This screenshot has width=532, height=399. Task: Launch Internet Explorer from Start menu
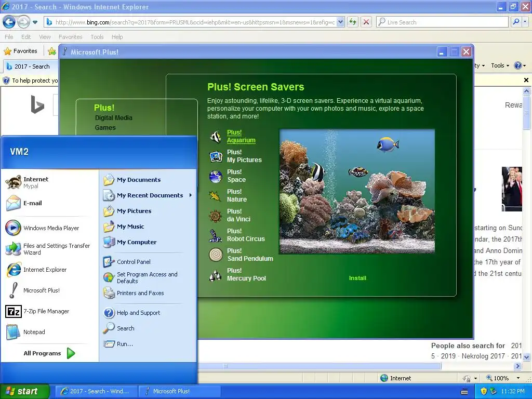pyautogui.click(x=49, y=270)
